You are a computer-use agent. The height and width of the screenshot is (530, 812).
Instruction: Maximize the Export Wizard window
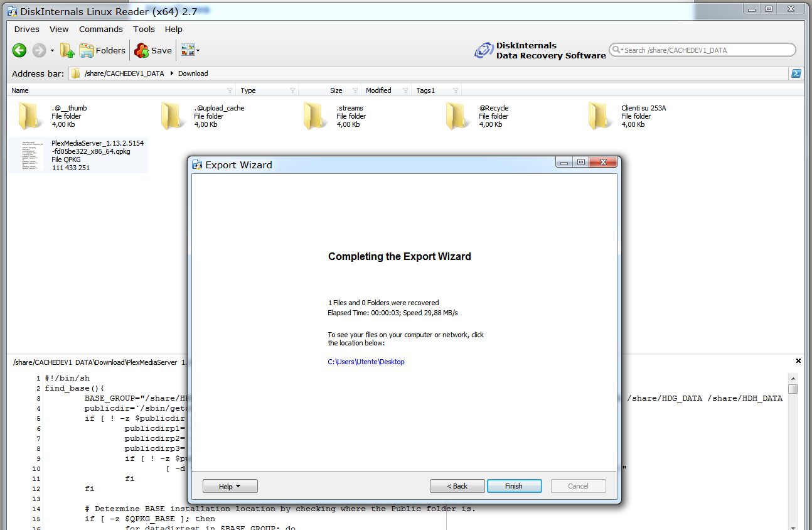click(582, 162)
